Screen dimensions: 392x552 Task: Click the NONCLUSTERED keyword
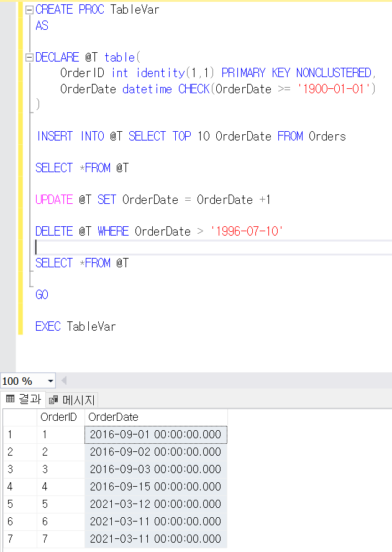click(334, 73)
